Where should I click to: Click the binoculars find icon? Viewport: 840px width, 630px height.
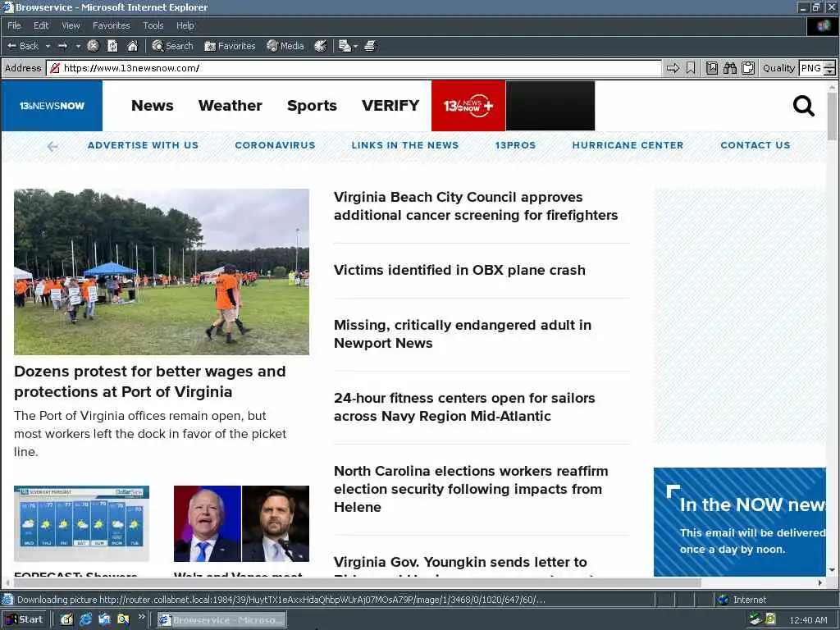click(x=729, y=68)
